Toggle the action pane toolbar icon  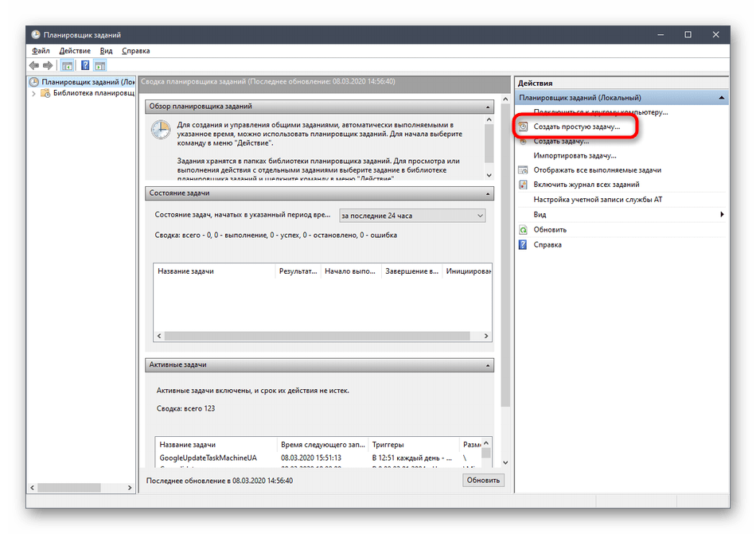point(101,65)
